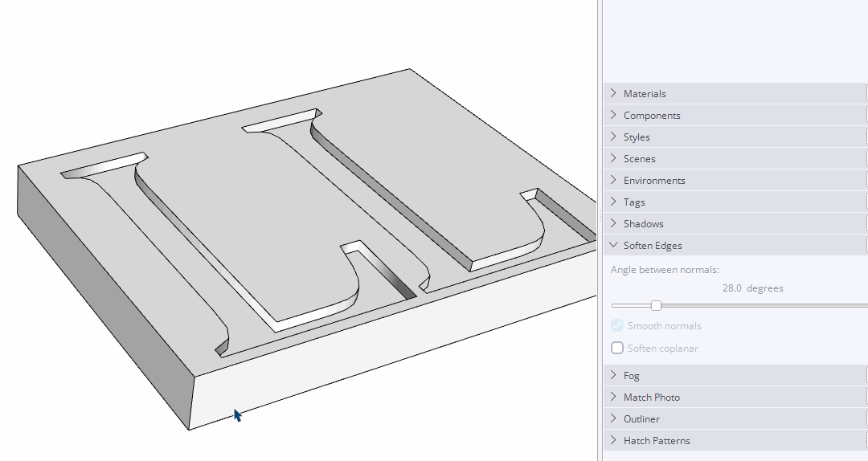Click the angle between normals slider handle
This screenshot has width=868, height=461.
pyautogui.click(x=656, y=305)
